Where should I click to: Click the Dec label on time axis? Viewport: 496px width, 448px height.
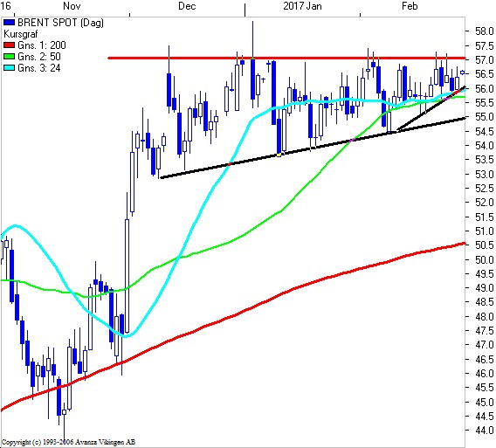pos(187,6)
